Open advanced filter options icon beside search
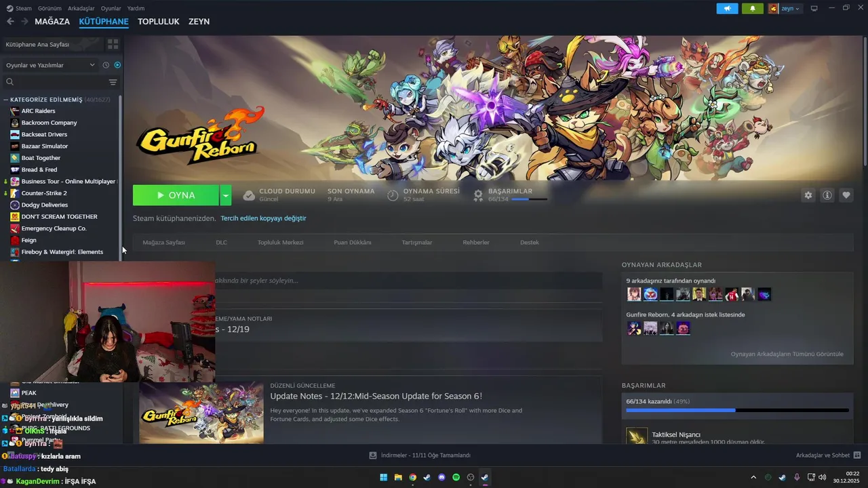Image resolution: width=868 pixels, height=488 pixels. (x=113, y=82)
